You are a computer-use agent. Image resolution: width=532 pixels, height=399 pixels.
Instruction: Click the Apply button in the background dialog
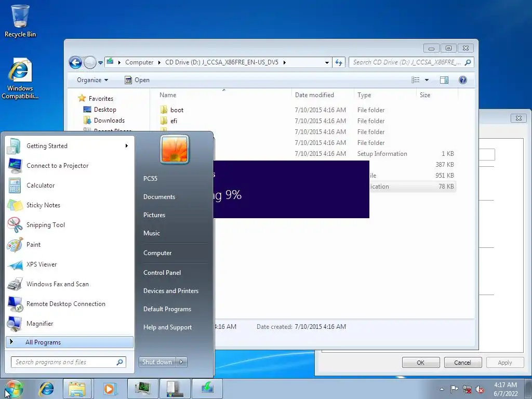[x=505, y=363]
